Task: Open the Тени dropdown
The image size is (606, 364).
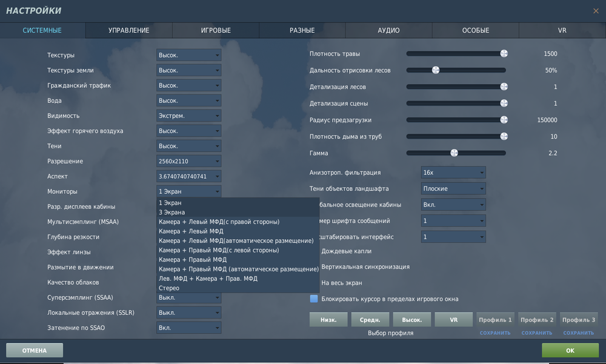Action: 188,146
